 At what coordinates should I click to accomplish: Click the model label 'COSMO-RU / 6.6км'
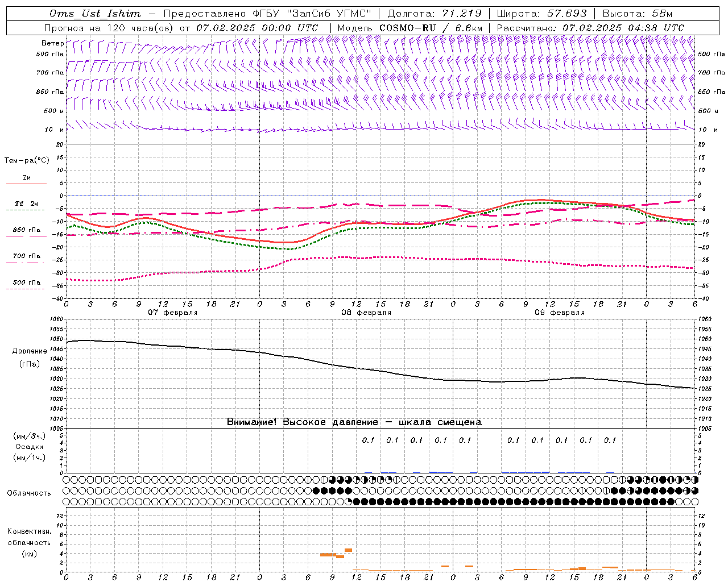pos(431,28)
